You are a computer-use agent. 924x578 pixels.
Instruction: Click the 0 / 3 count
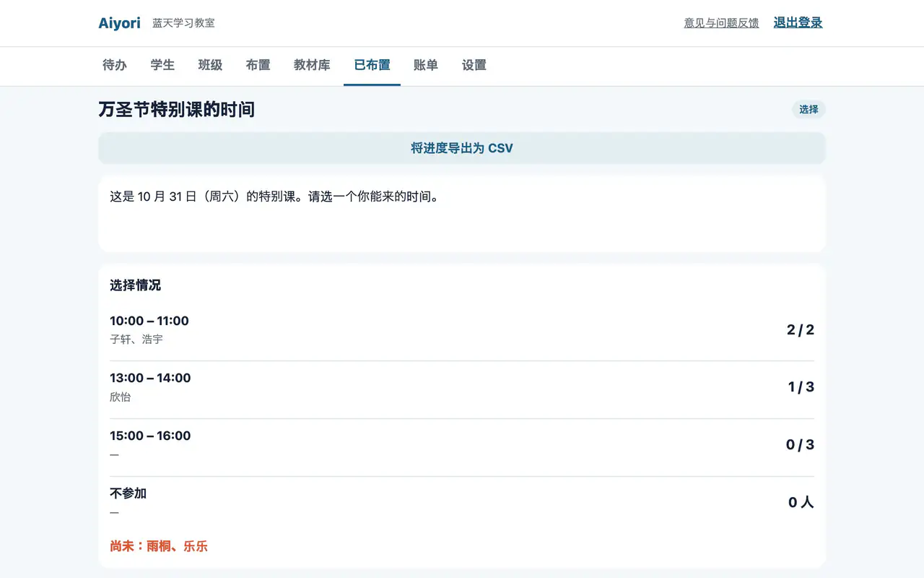click(800, 445)
